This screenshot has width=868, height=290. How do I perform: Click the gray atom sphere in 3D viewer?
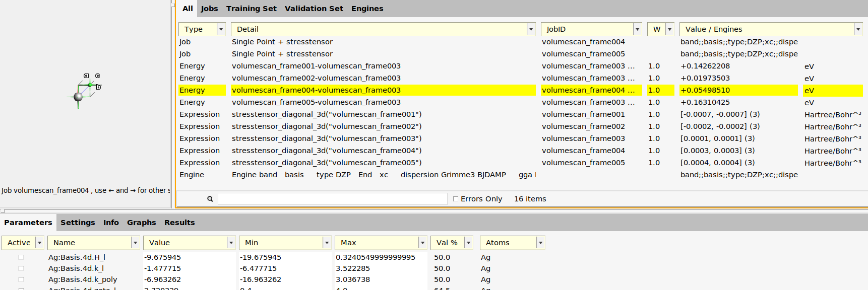(78, 97)
